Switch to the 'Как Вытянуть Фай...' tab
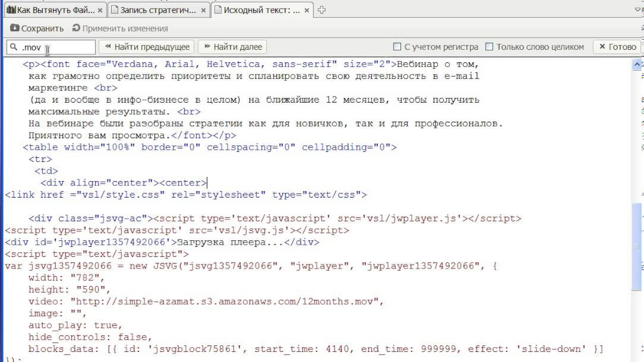This screenshot has width=644, height=362. (54, 10)
